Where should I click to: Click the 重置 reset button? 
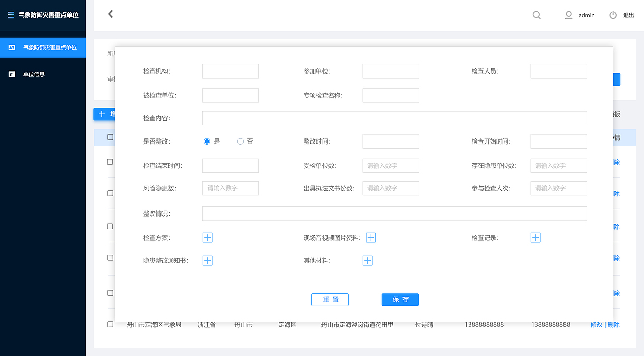pos(330,299)
